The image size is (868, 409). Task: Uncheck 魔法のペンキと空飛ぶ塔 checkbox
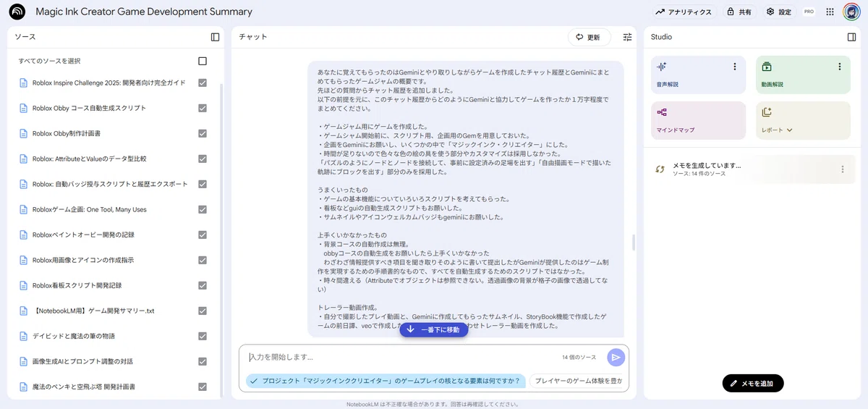coord(203,387)
